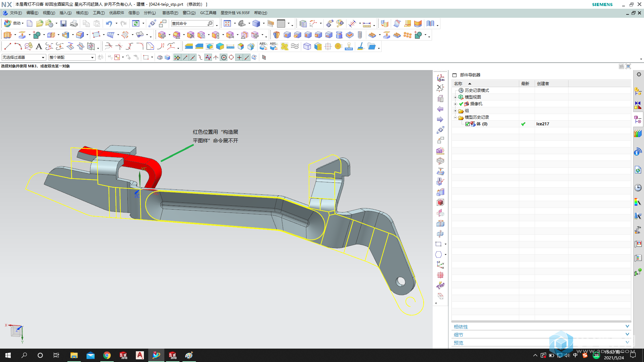The width and height of the screenshot is (644, 362).
Task: Toggle the enable snap point button
Action: point(177,58)
